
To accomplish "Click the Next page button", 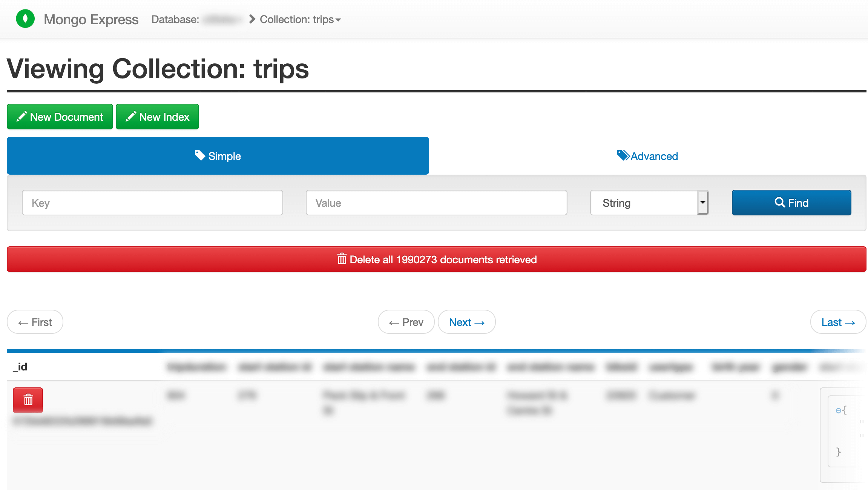I will (x=467, y=322).
